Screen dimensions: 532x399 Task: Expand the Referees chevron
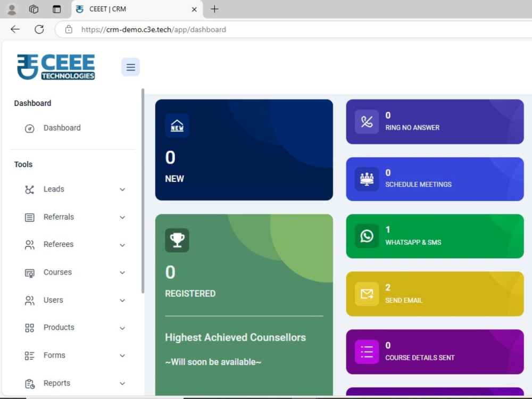click(122, 245)
